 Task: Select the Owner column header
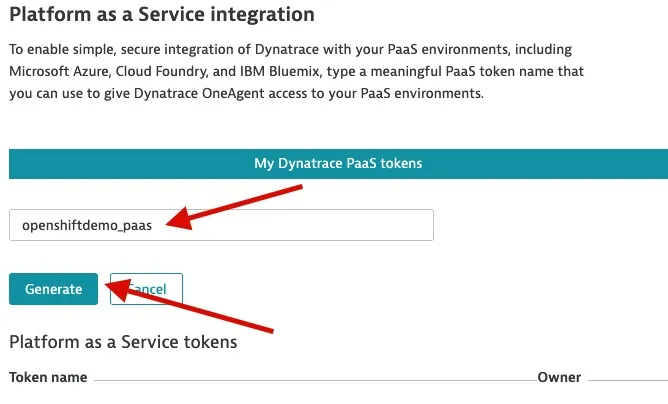pyautogui.click(x=559, y=377)
